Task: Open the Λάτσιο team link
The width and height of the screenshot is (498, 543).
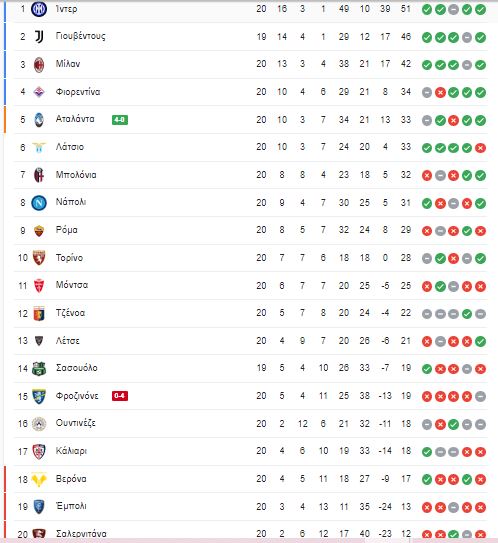Action: pyautogui.click(x=70, y=147)
